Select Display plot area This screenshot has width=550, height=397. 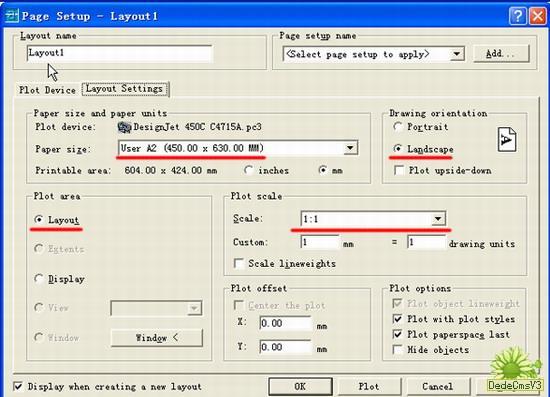[x=39, y=279]
